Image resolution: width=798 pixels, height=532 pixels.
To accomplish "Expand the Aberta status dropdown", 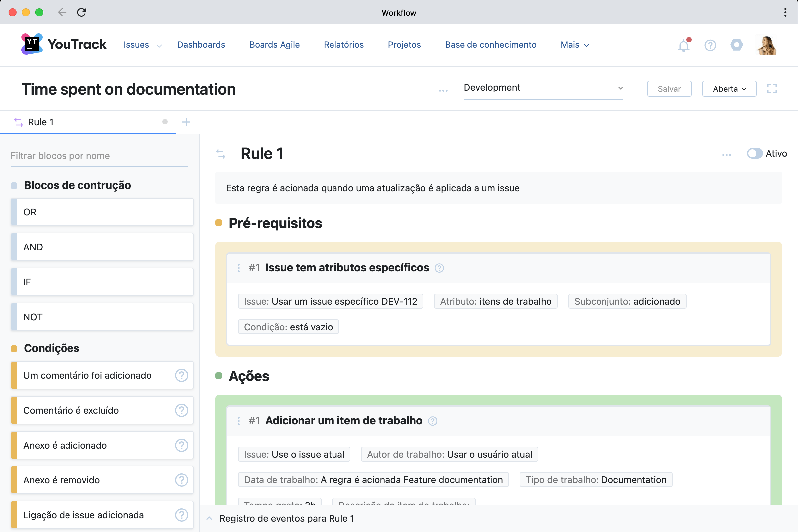I will click(729, 89).
